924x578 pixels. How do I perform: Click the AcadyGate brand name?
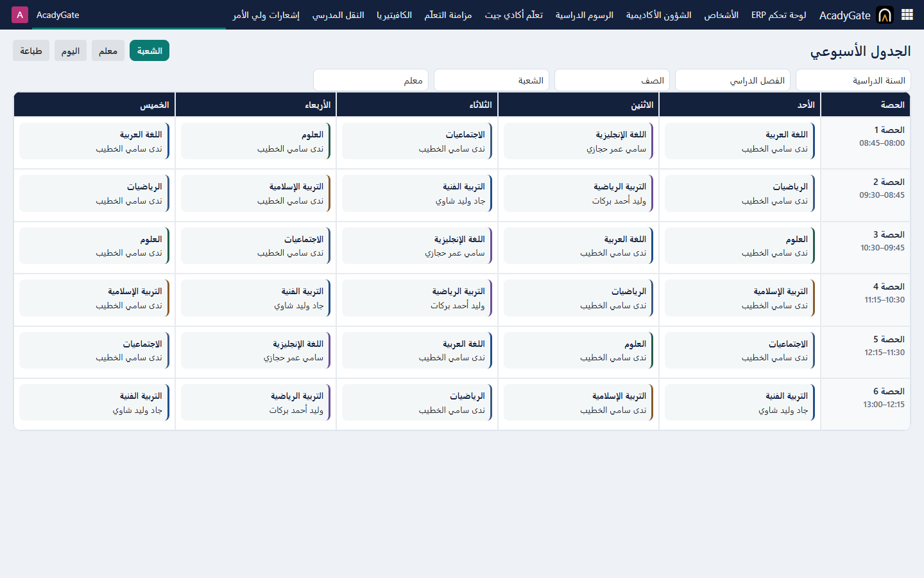tap(844, 15)
